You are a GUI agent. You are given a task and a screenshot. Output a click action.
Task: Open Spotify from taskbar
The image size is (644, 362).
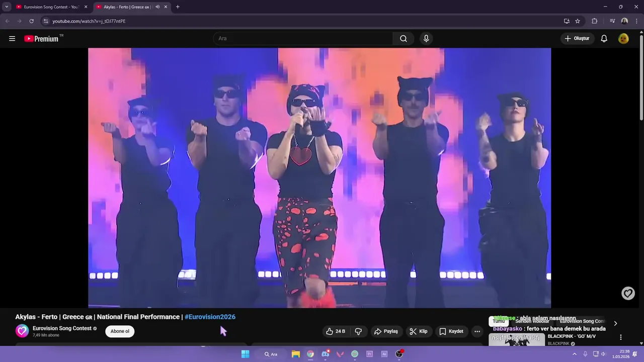355,354
